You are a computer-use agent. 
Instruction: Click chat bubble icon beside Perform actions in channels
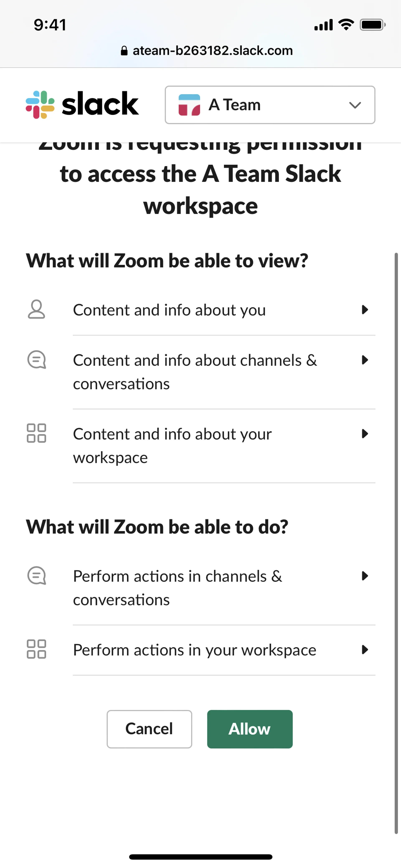(36, 575)
